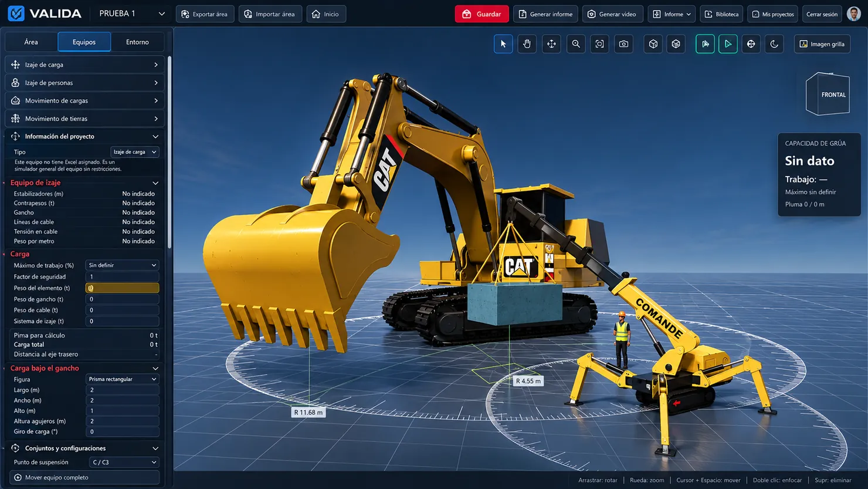The height and width of the screenshot is (489, 868).
Task: Open Punto de suspensión dropdown
Action: point(124,462)
